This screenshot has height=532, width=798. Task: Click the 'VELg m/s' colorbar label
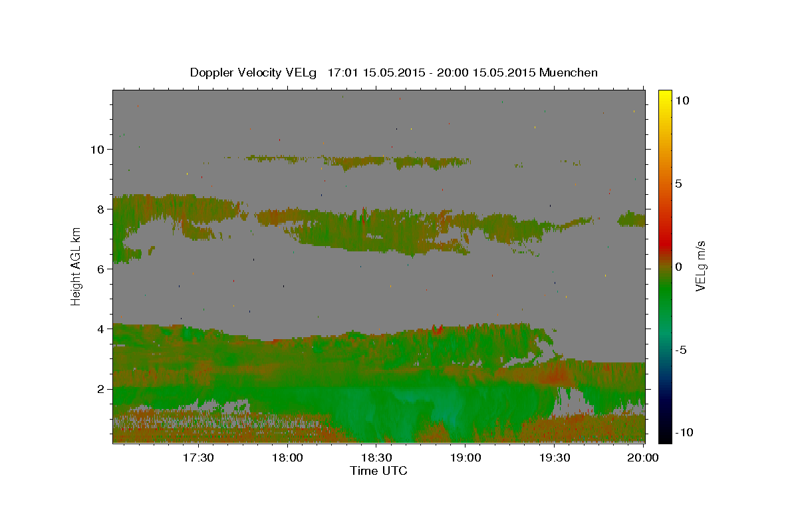click(x=700, y=266)
